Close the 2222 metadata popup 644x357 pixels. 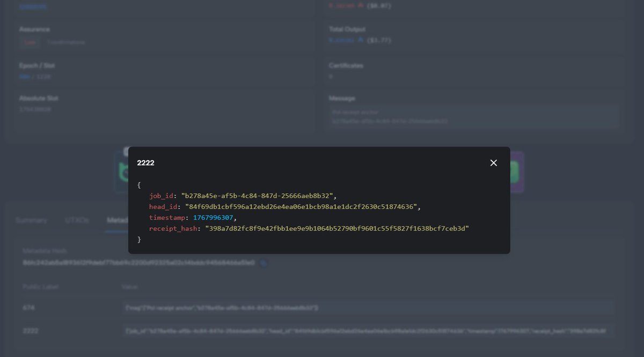pos(493,162)
